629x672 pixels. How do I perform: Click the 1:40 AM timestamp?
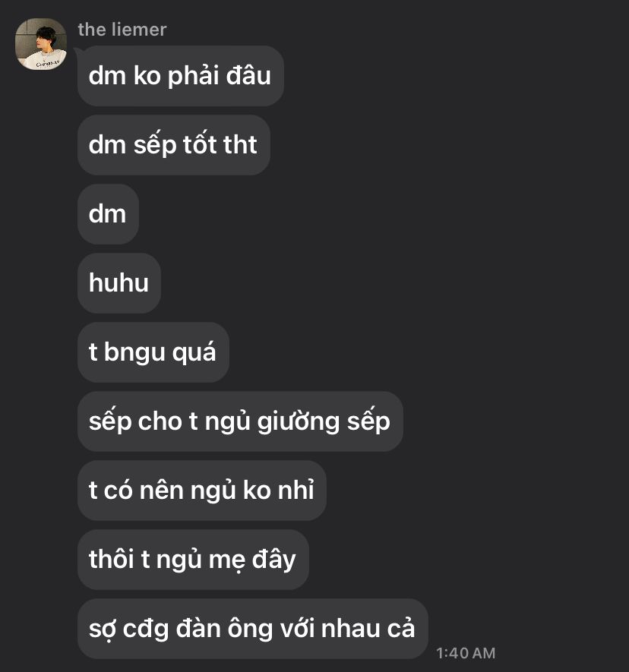click(466, 653)
